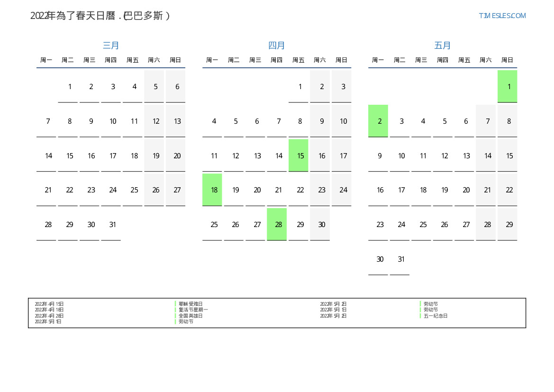Click the 五月 month title
Screen dimensions: 554x392
click(x=443, y=46)
